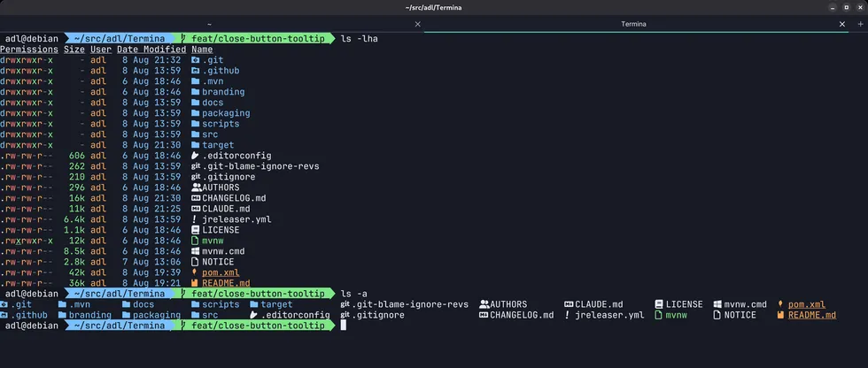Close the Termina tab
This screenshot has width=868, height=368.
click(842, 24)
